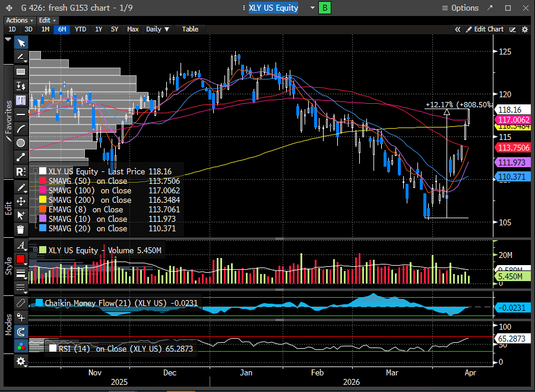Collapse the price legend box
The image size is (535, 392).
[x=35, y=171]
